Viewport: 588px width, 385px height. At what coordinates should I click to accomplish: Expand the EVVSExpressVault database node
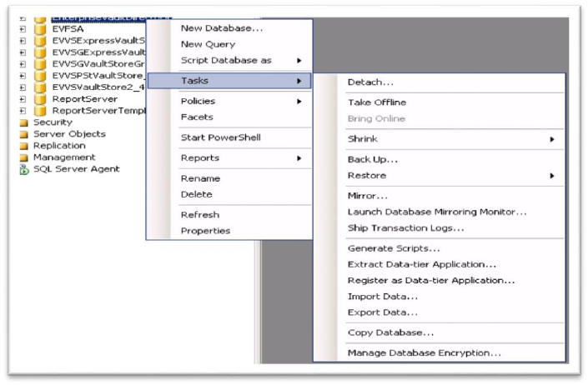[x=23, y=41]
